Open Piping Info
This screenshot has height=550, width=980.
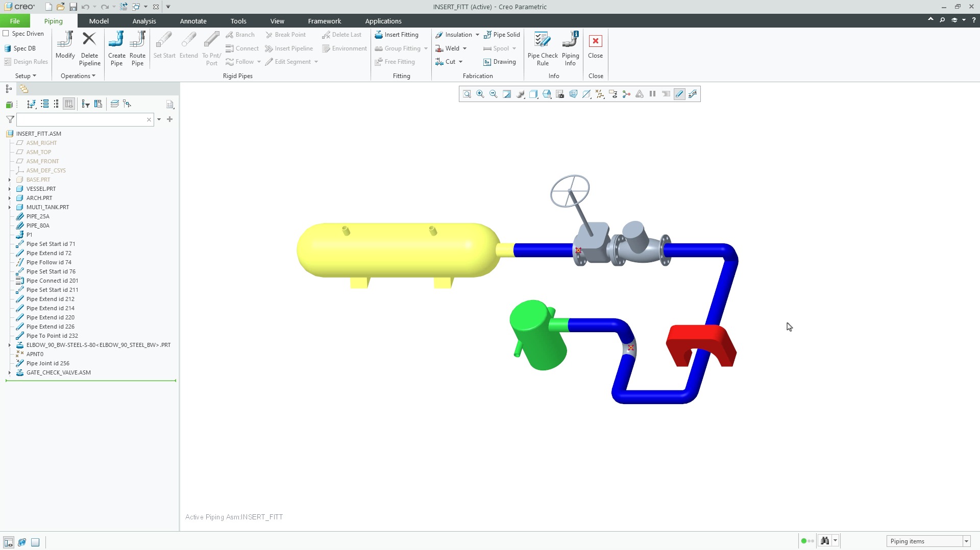pos(570,48)
